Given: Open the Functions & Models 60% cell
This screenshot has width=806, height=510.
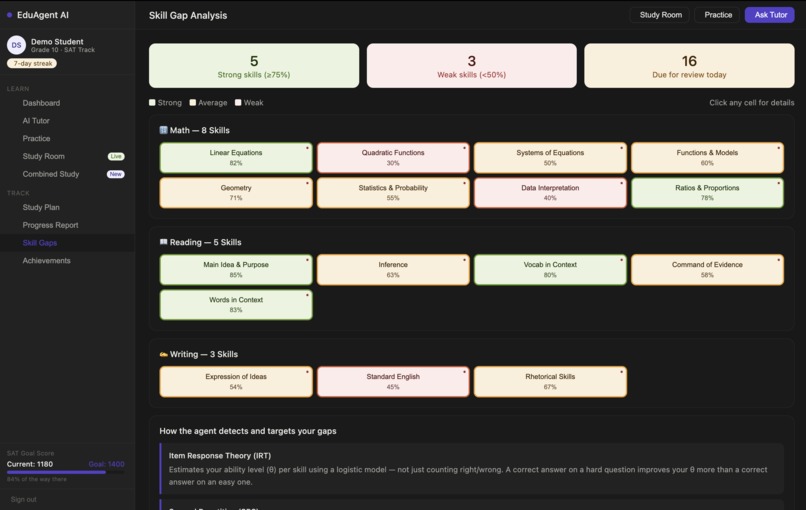Looking at the screenshot, I should pyautogui.click(x=707, y=158).
